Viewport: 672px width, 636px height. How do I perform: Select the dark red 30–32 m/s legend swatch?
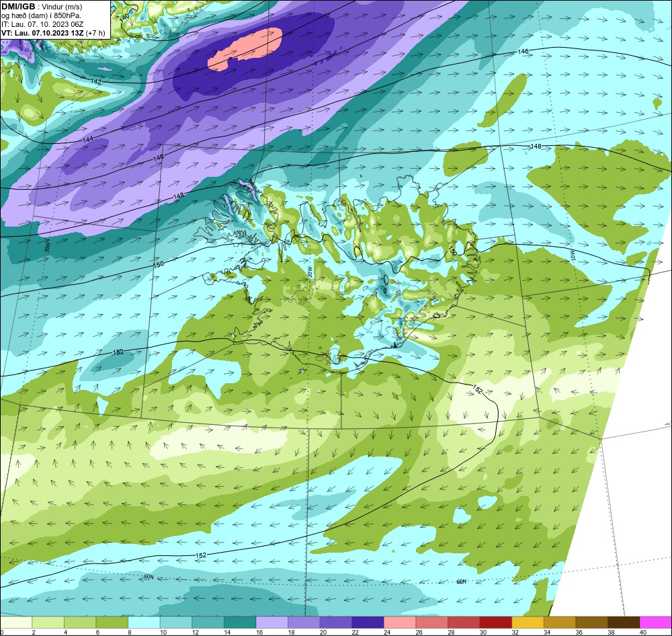click(495, 623)
